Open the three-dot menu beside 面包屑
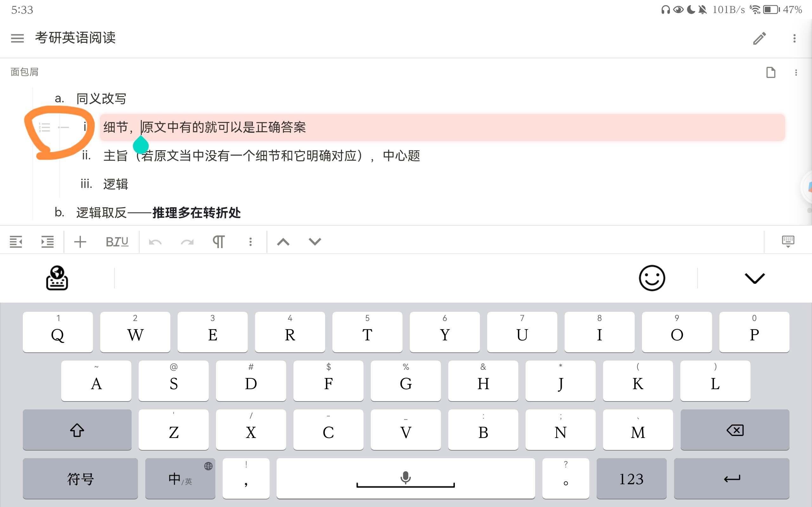 coord(796,72)
